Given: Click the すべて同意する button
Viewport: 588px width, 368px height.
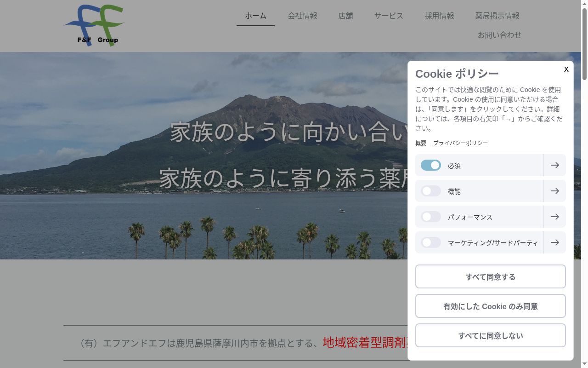Looking at the screenshot, I should point(491,276).
